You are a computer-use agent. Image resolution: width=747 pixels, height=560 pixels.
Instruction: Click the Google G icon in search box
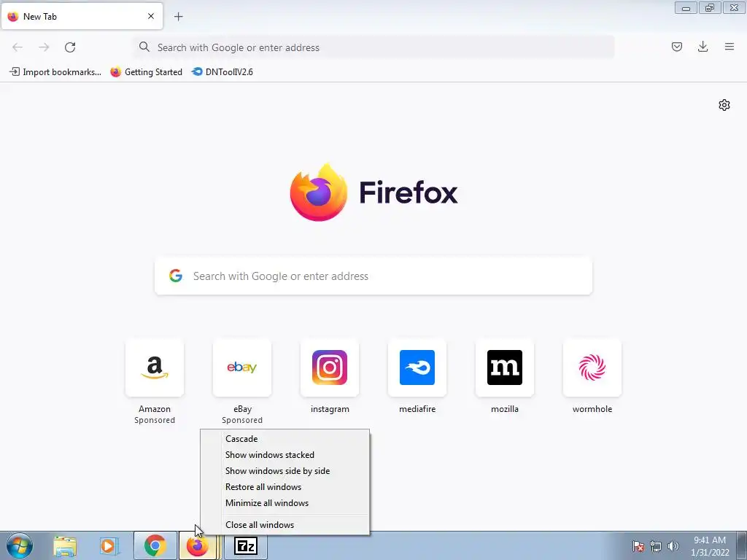[x=176, y=276]
